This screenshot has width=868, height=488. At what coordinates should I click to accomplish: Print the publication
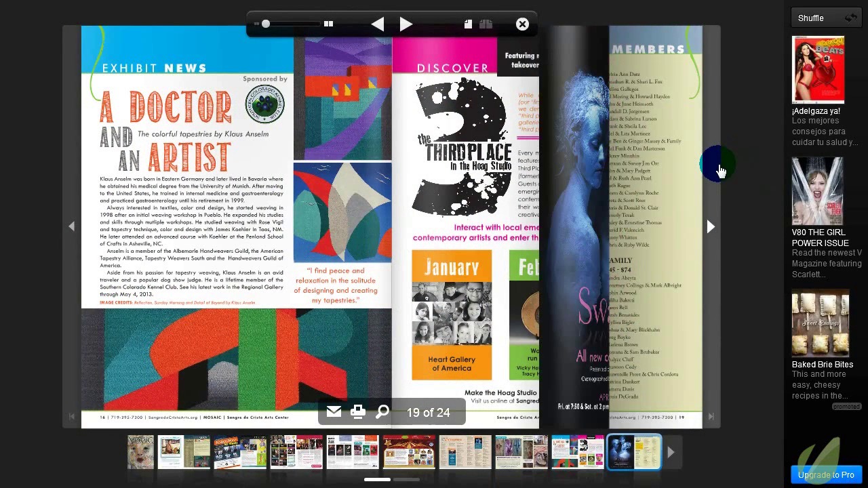pyautogui.click(x=358, y=412)
